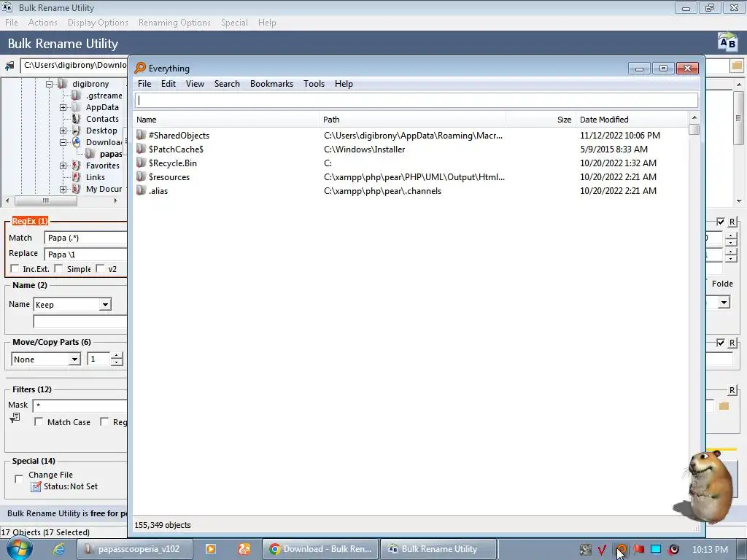Enable Match Case filter checkbox

[39, 422]
